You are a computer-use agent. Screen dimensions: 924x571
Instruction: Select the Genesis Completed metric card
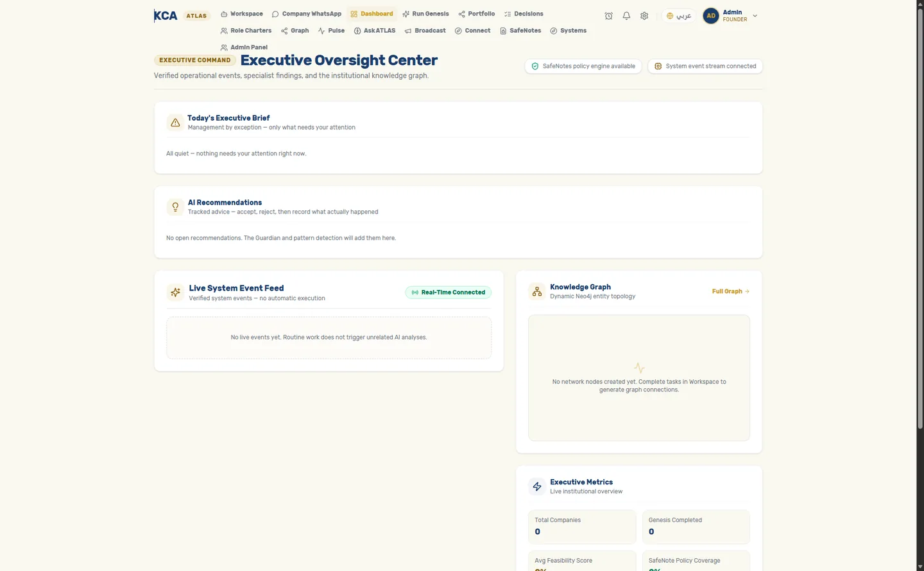click(x=696, y=527)
